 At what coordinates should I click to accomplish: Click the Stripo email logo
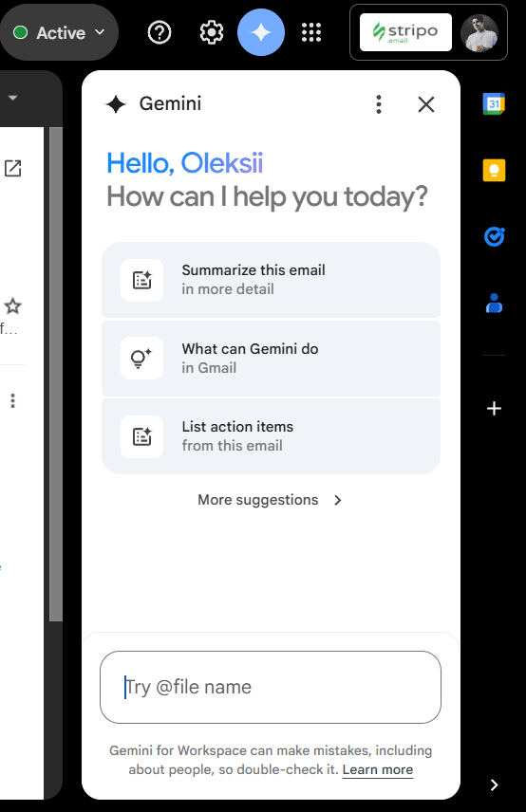click(405, 32)
